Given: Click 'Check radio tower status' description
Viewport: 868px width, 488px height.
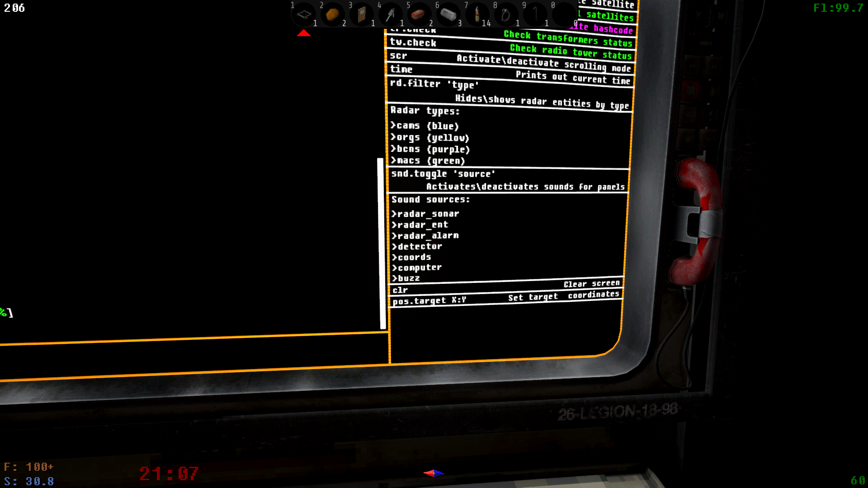Looking at the screenshot, I should [x=571, y=52].
